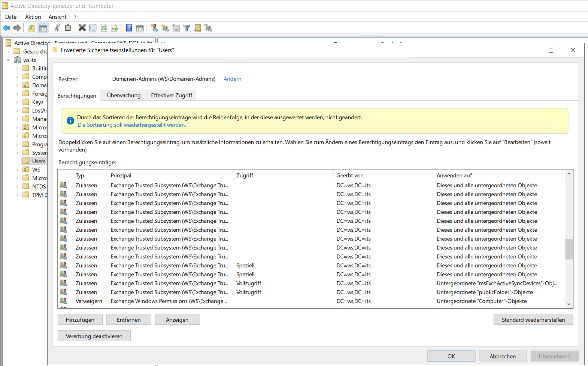The height and width of the screenshot is (366, 588).
Task: Open the Ansicht menu
Action: [x=57, y=16]
